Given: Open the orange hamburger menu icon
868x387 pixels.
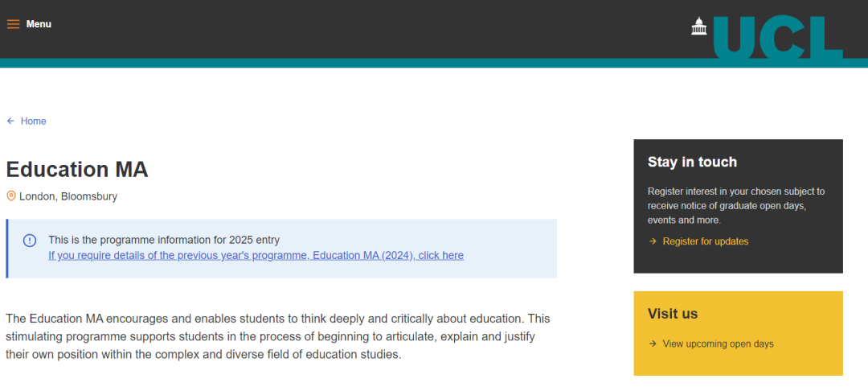Looking at the screenshot, I should (x=14, y=24).
